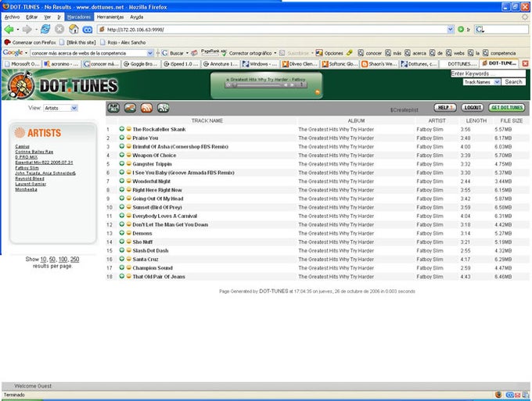532x401 pixels.
Task: Click green play icon for Sunset (Bird Of Prey)
Action: pos(121,207)
